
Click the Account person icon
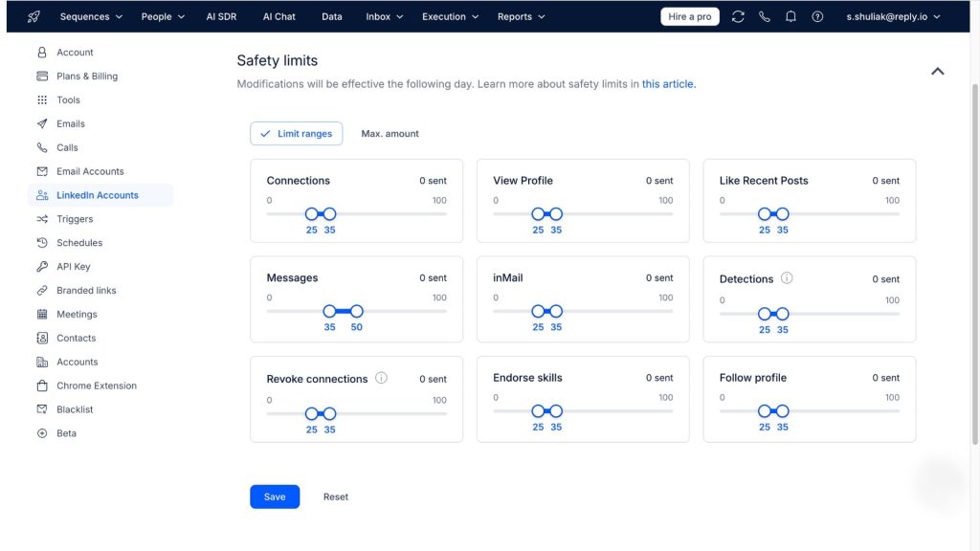42,53
